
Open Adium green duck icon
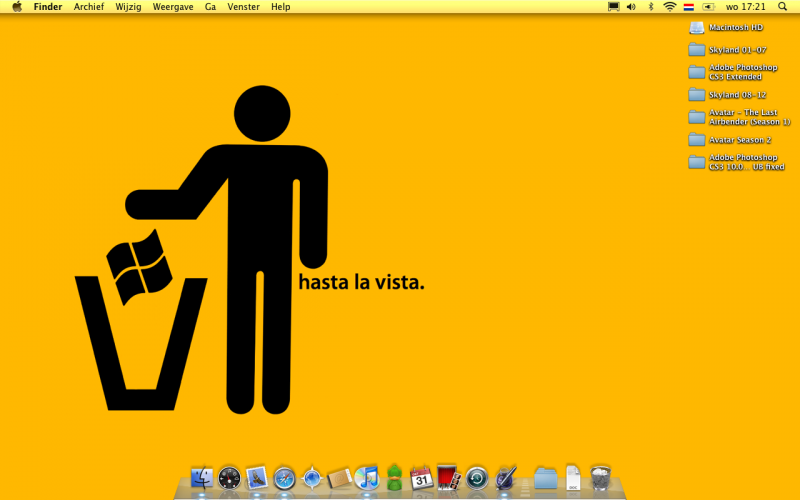394,478
